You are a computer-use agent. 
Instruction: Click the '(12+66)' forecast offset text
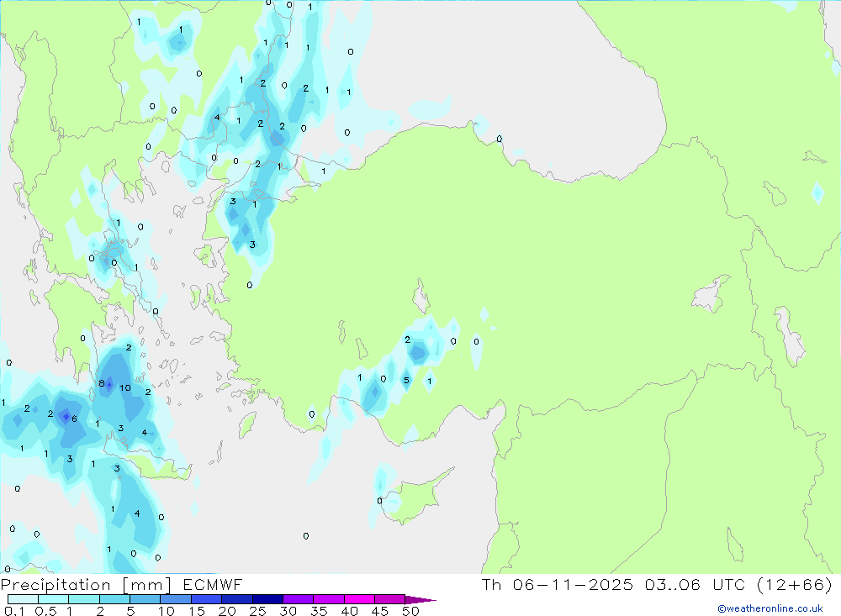[x=795, y=584]
